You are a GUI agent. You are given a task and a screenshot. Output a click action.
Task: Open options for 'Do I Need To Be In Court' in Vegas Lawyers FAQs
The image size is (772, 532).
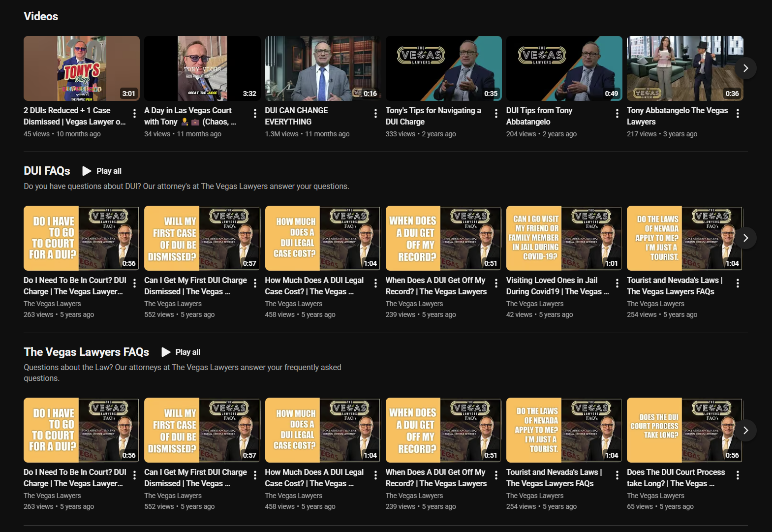[134, 475]
